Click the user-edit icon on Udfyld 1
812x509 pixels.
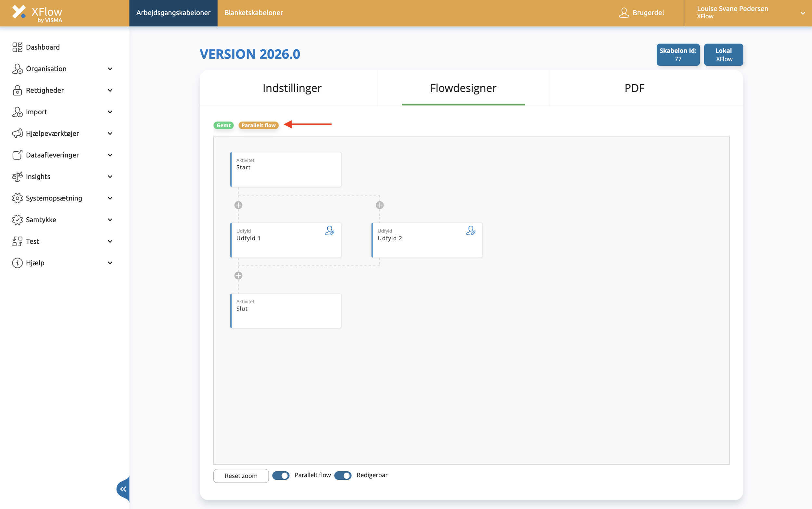click(x=329, y=231)
